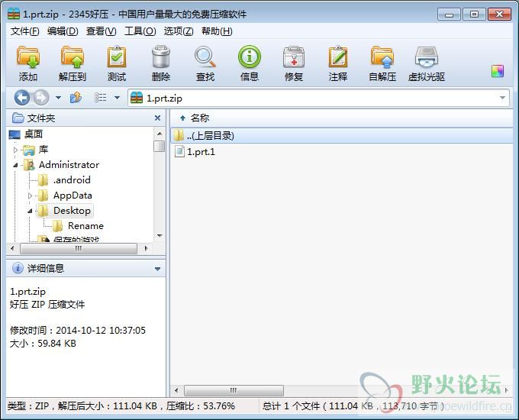
Task: Minimize the 2345好压 window
Action: coord(449,15)
